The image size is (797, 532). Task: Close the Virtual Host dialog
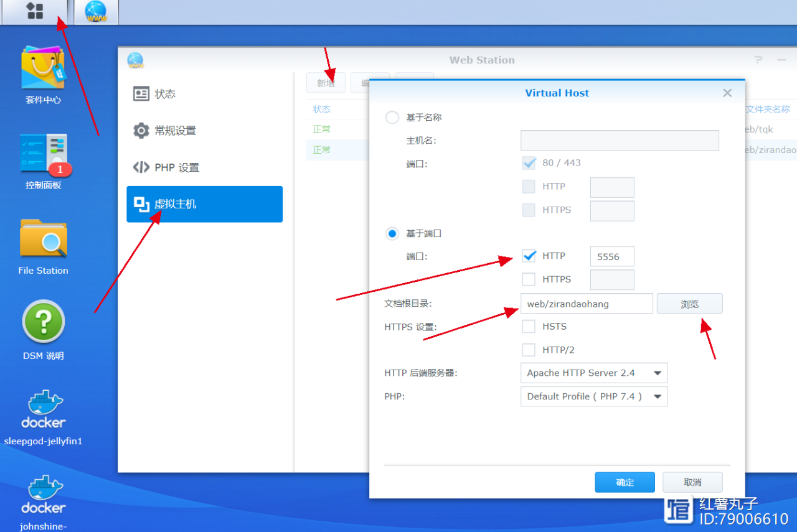[x=727, y=93]
